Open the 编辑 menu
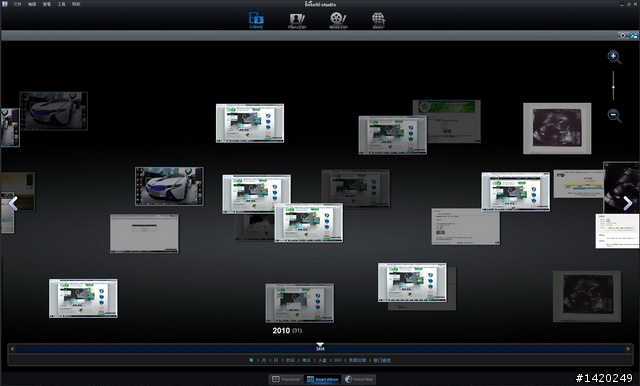The image size is (640, 386). pyautogui.click(x=32, y=4)
